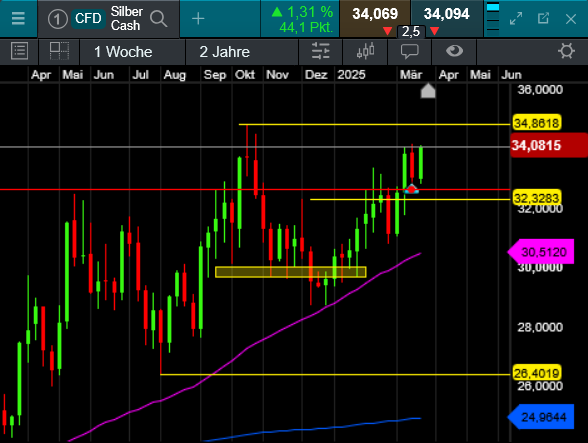Image resolution: width=588 pixels, height=443 pixels.
Task: Select the 34,8618 yellow price label
Action: point(537,123)
